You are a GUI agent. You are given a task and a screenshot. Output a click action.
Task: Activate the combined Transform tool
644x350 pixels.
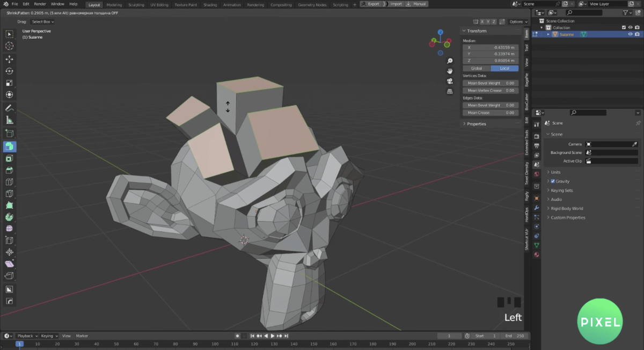[x=9, y=94]
